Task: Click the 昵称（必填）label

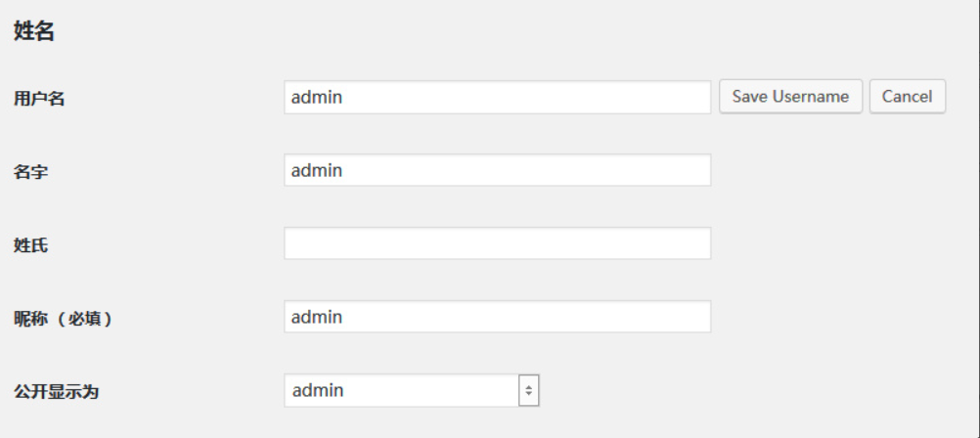Action: pos(63,318)
